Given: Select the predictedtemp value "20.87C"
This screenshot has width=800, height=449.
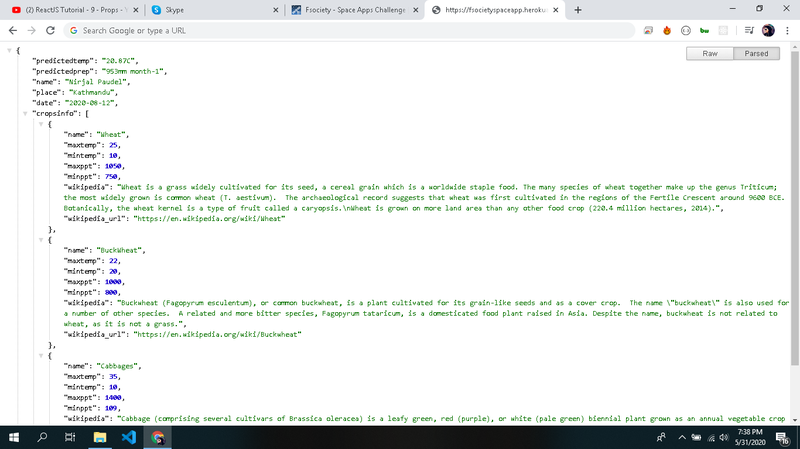Looking at the screenshot, I should click(119, 61).
